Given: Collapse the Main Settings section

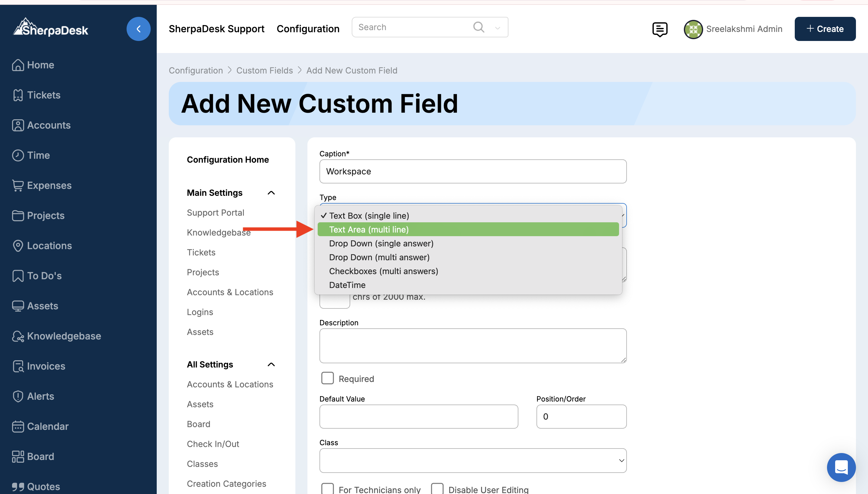Looking at the screenshot, I should (271, 193).
